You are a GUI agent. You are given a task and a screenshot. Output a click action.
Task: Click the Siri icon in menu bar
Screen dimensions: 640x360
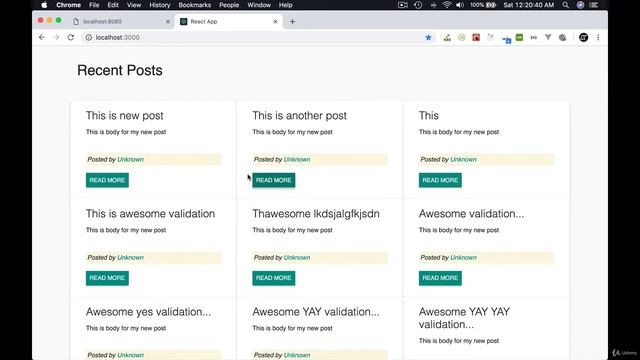[580, 5]
